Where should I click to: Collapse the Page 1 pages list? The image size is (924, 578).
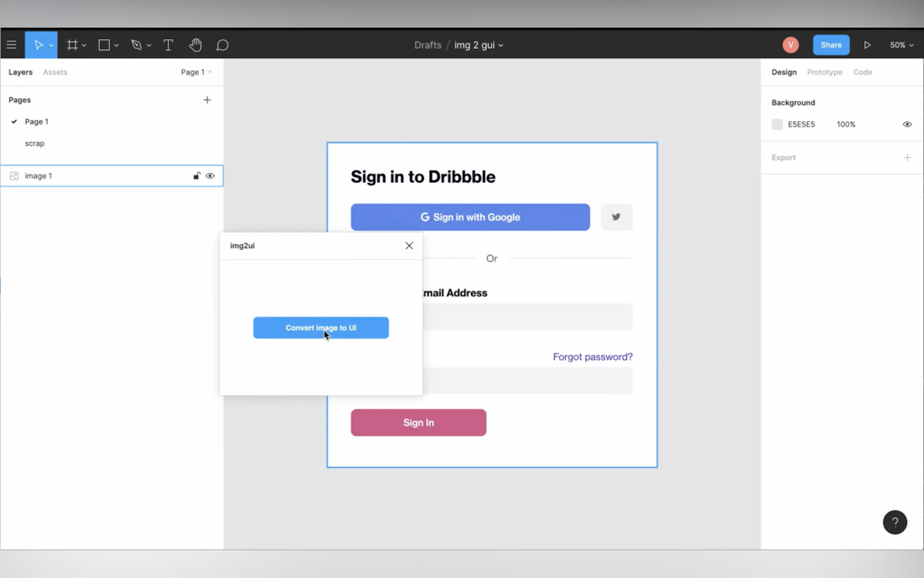click(196, 72)
